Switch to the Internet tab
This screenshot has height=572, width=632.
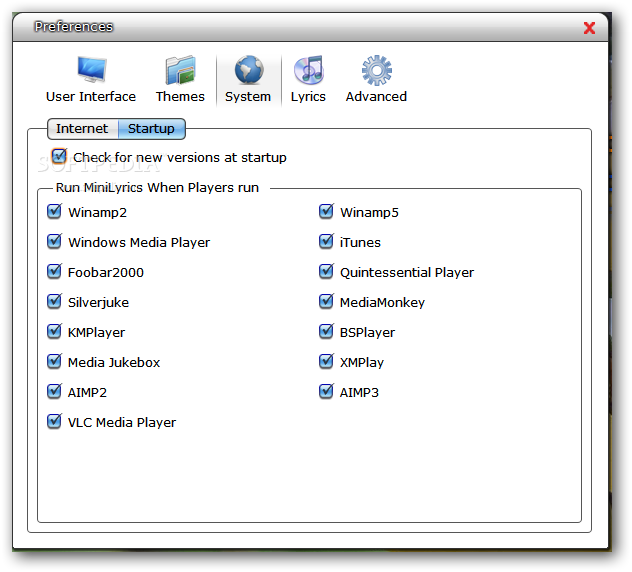coord(82,129)
